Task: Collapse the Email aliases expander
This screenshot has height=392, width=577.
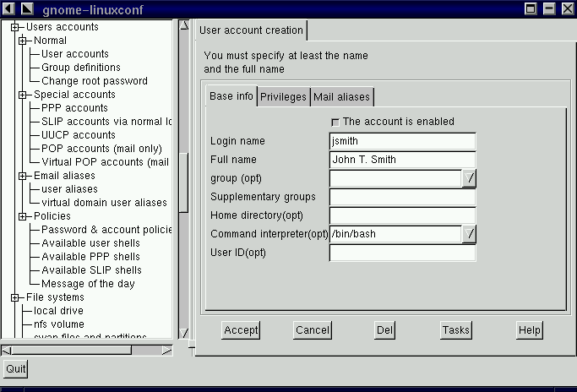Action: 23,176
